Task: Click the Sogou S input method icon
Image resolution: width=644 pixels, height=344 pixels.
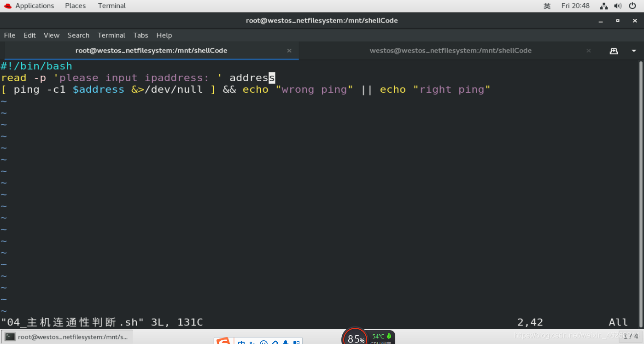Action: (x=223, y=341)
